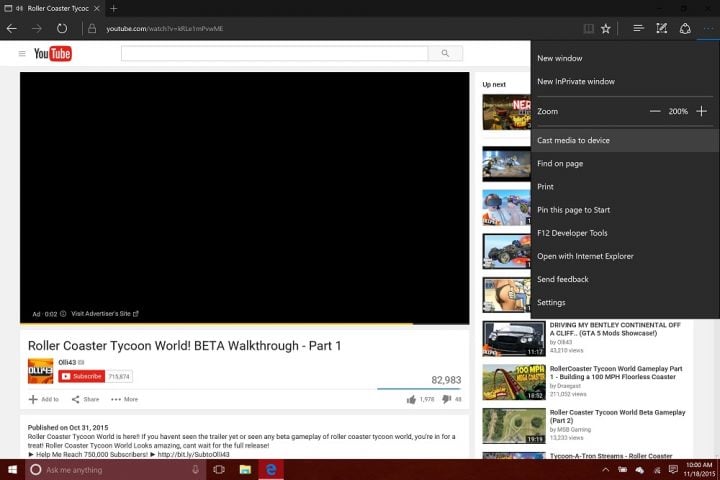Click the lock icon in address bar
Viewport: 720px width, 480px height.
click(x=92, y=28)
